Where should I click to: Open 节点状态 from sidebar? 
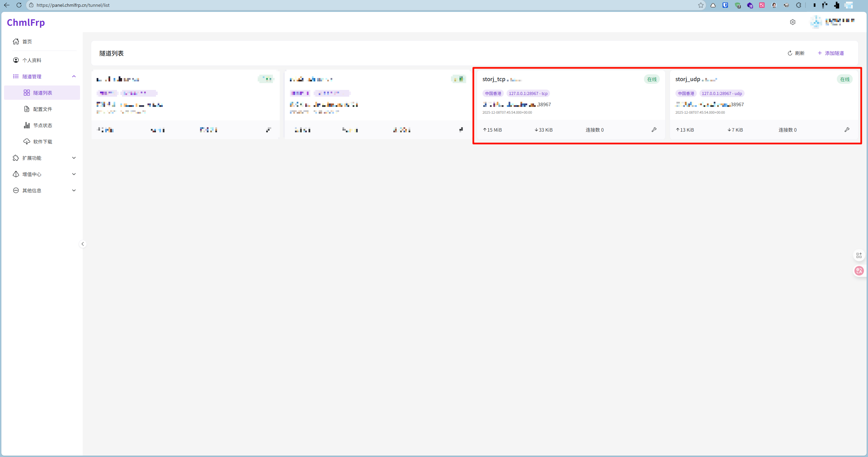(x=43, y=125)
